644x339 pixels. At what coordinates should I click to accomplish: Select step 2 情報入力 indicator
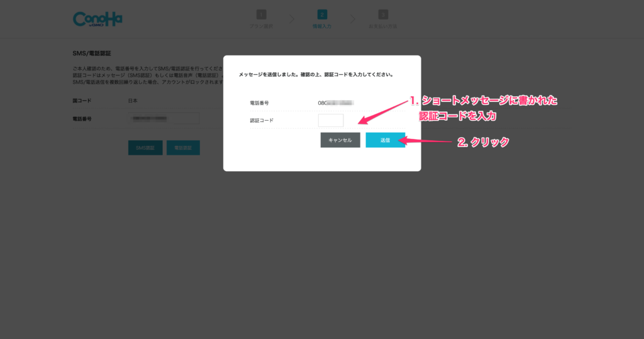click(322, 19)
